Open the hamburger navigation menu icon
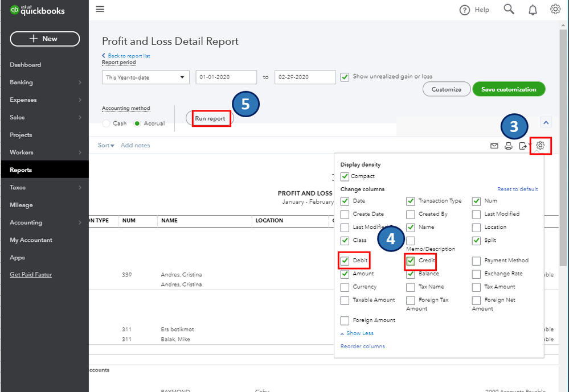 (100, 9)
